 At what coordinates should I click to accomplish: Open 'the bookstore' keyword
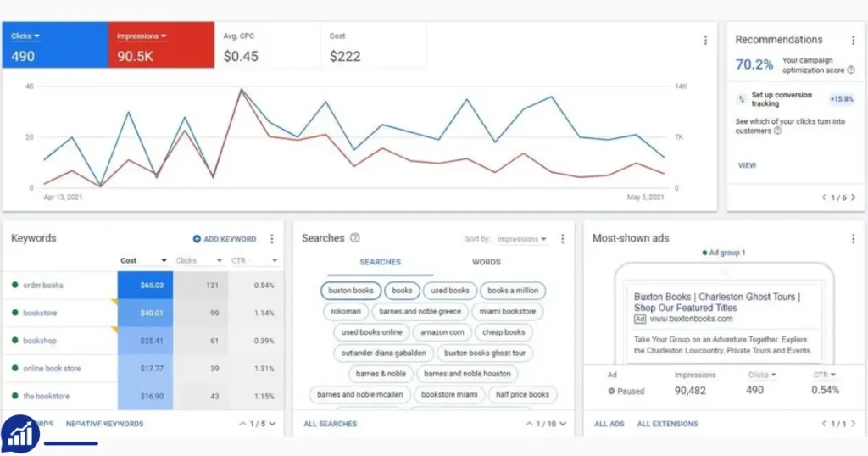47,396
